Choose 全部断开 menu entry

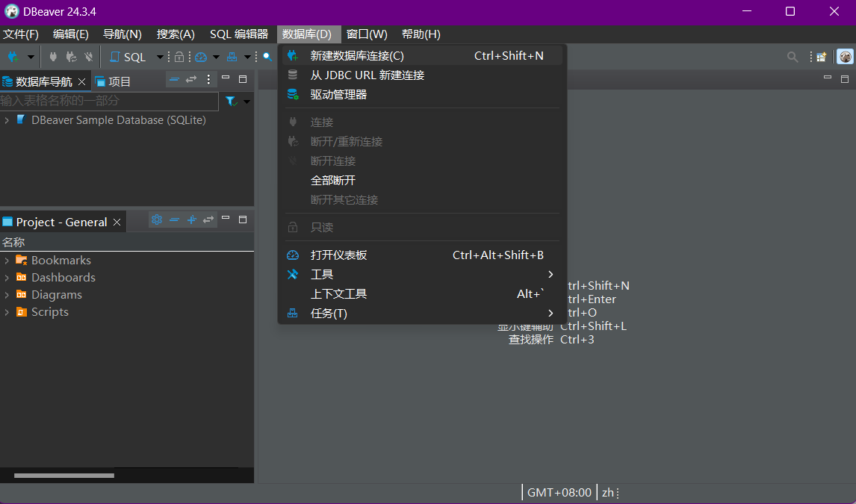coord(422,181)
